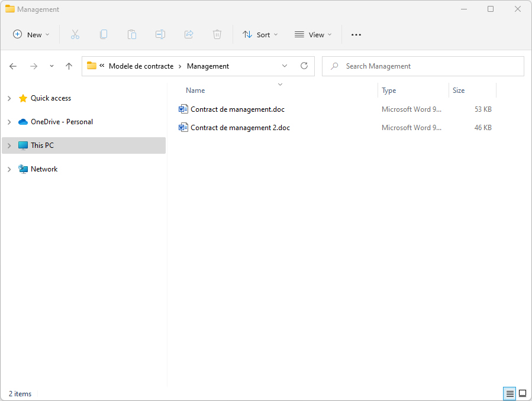
Task: Click Management breadcrumb segment
Action: coord(208,66)
